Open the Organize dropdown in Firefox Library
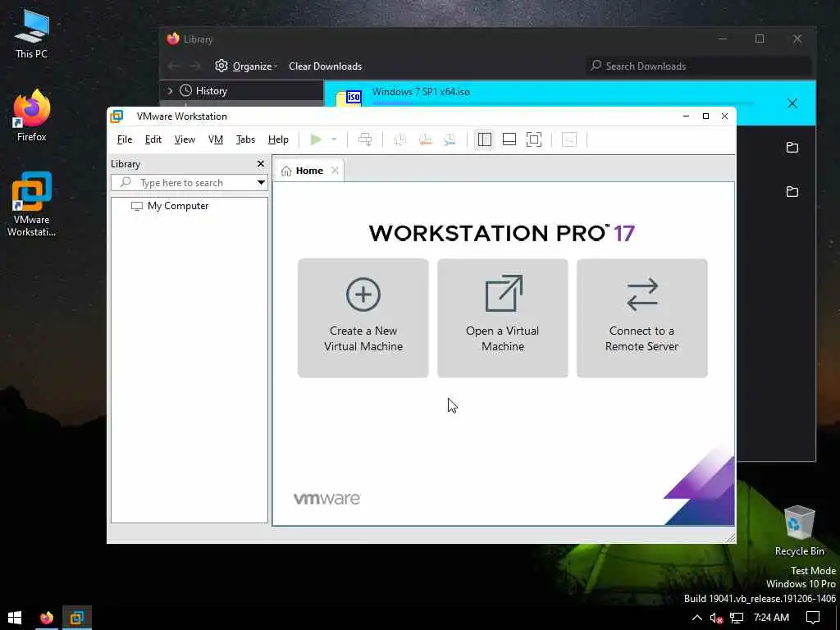 246,66
